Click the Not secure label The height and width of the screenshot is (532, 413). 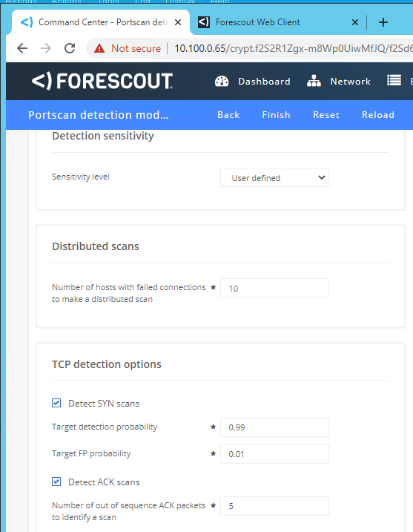point(136,48)
